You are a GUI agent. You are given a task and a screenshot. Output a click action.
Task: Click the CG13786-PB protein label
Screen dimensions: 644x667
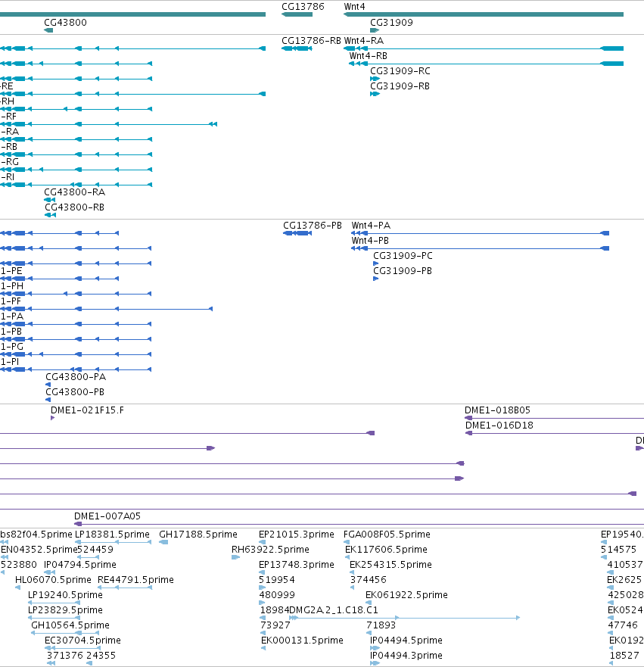[x=313, y=226]
